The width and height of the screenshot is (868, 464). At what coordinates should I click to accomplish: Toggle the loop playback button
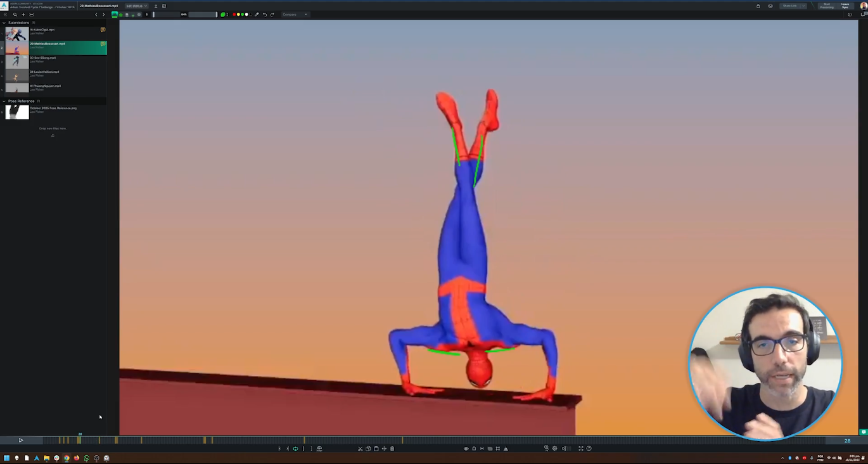tap(295, 449)
